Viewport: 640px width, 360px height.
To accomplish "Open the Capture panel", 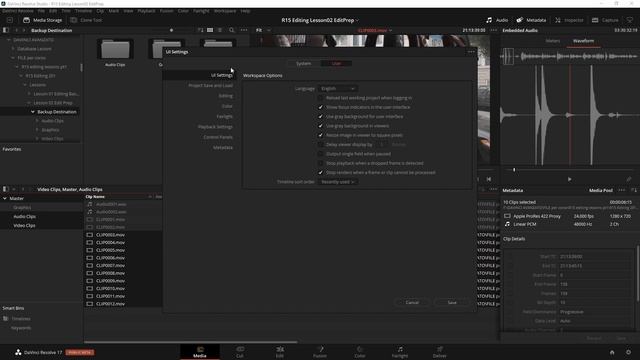I will point(605,20).
